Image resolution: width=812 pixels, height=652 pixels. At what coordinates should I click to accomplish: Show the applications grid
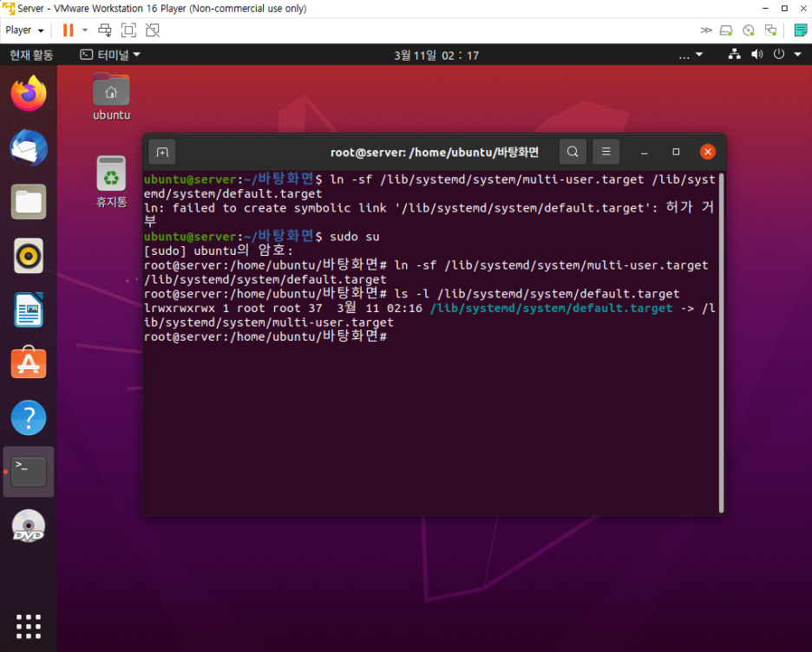coord(29,627)
